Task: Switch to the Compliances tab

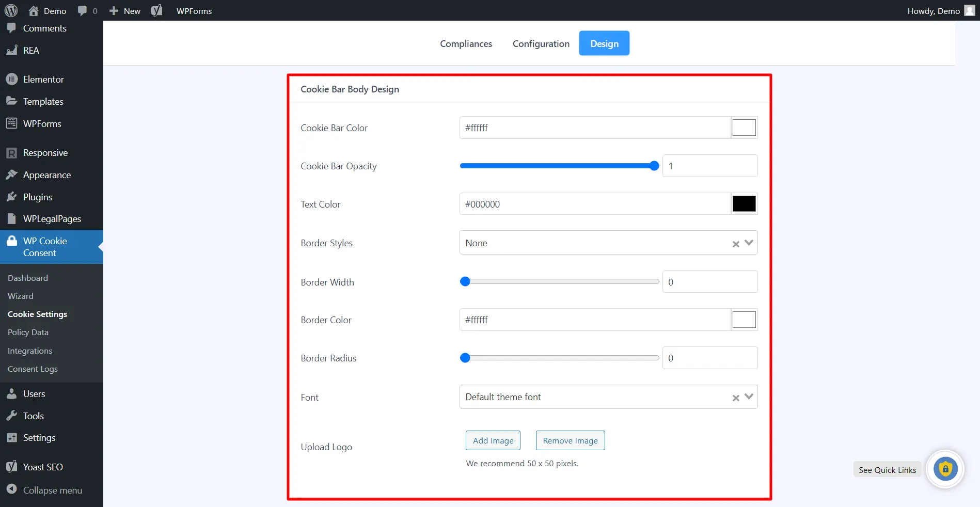Action: tap(466, 44)
